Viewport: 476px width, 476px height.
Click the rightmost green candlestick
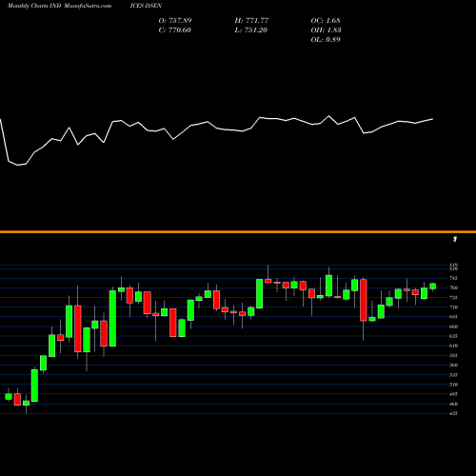point(433,287)
